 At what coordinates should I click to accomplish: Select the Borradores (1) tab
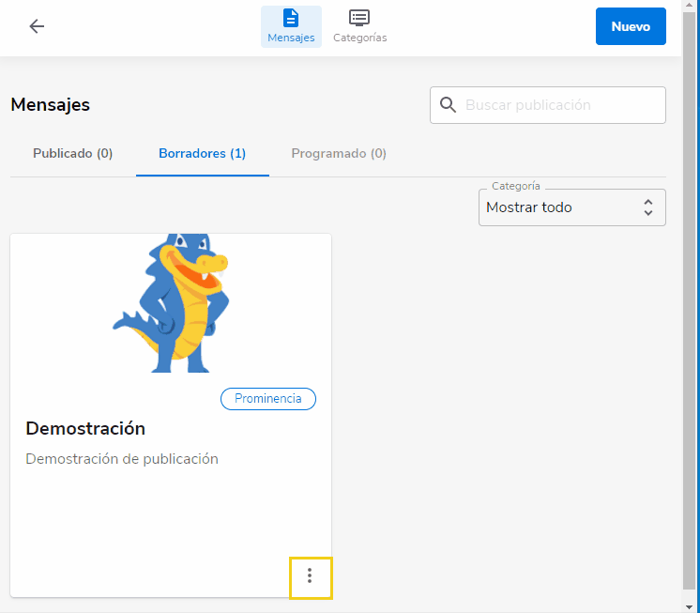[x=203, y=154]
